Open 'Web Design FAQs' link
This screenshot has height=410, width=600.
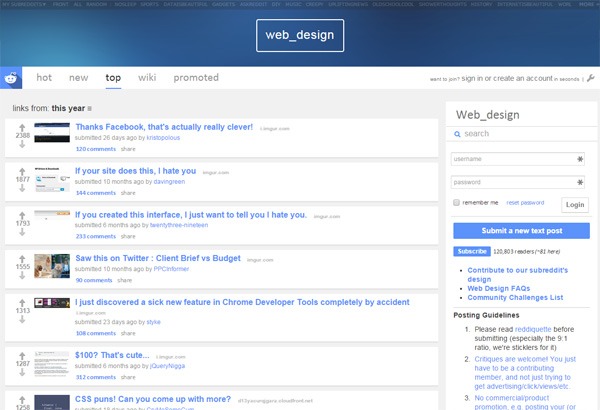click(499, 288)
